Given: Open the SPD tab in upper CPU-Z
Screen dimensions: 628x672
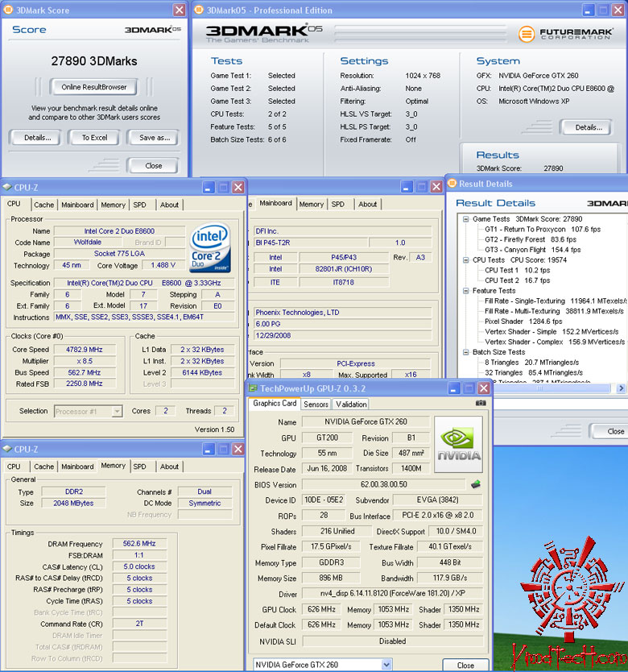Looking at the screenshot, I should coord(139,205).
